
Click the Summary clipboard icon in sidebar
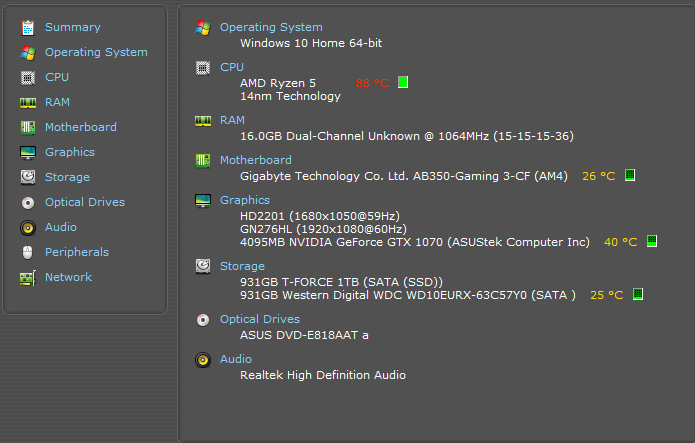click(x=28, y=27)
